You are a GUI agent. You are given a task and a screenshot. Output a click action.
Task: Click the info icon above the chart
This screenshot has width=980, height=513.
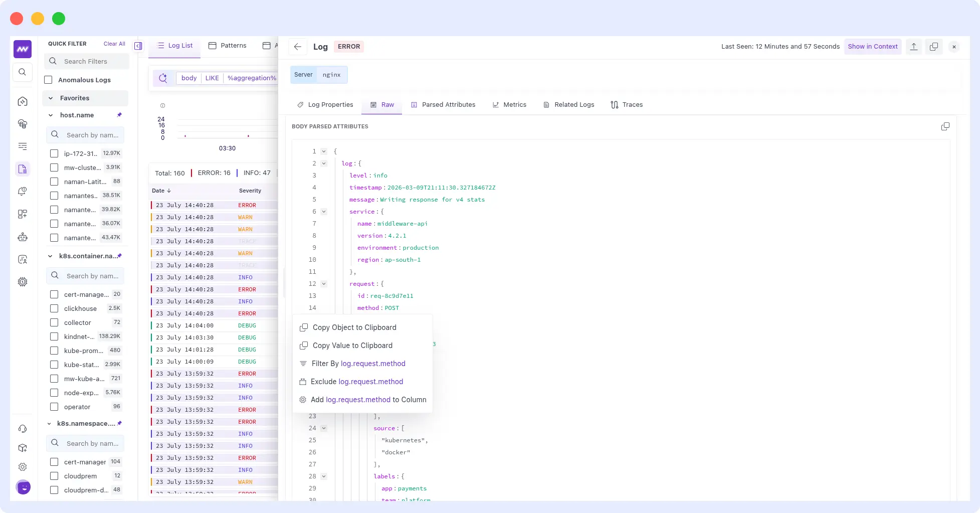click(x=162, y=106)
